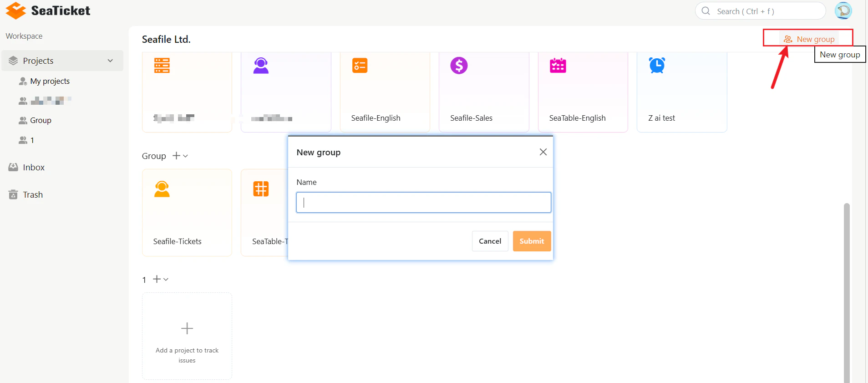Click the My projects person icon
Viewport: 868px width, 383px height.
point(23,81)
